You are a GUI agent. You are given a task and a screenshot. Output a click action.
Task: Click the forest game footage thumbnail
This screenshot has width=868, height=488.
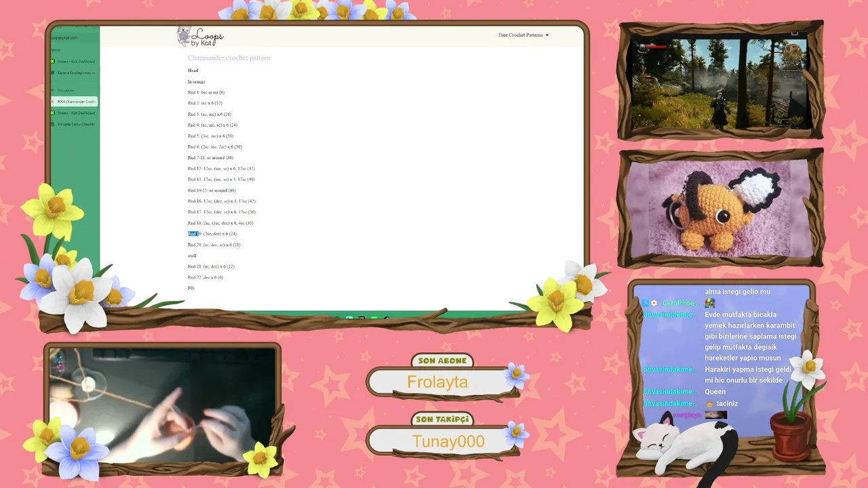(719, 83)
